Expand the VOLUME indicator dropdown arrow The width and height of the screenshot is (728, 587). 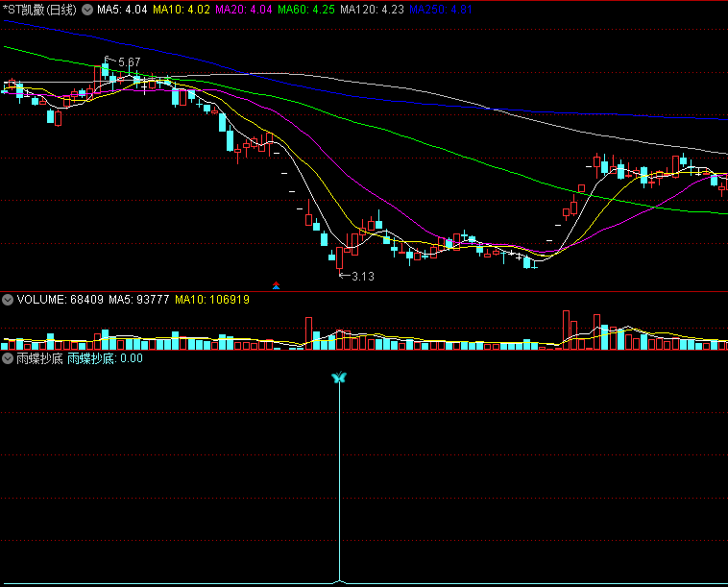8,300
